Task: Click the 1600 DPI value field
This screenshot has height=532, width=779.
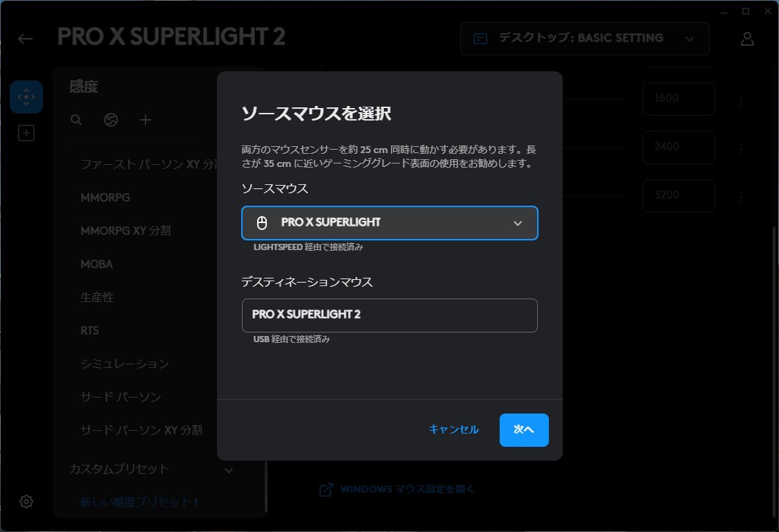Action: pyautogui.click(x=678, y=98)
